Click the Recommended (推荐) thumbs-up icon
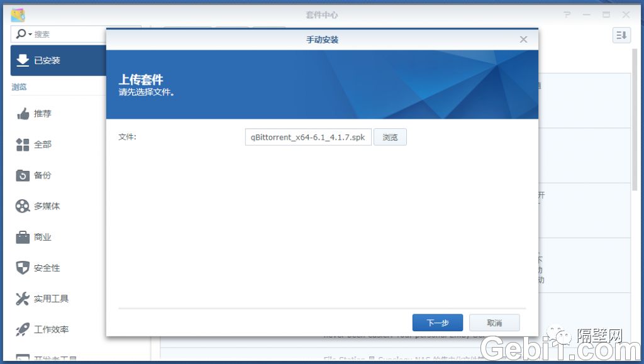 [23, 114]
